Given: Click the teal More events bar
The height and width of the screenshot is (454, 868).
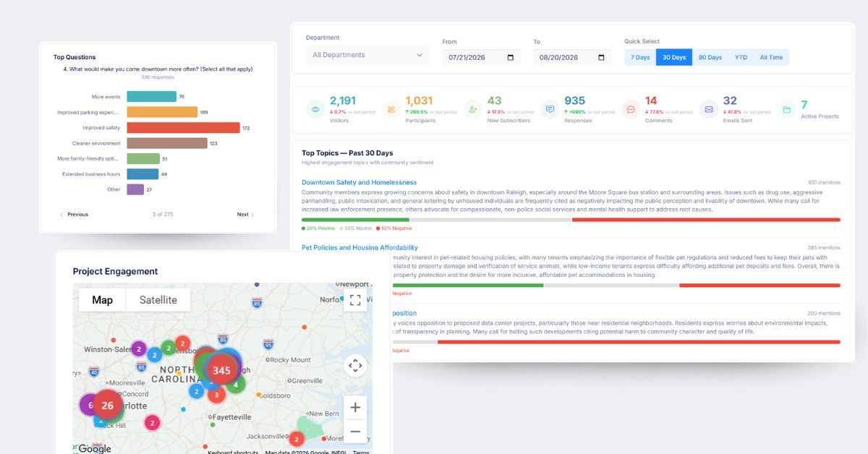Looking at the screenshot, I should 152,96.
